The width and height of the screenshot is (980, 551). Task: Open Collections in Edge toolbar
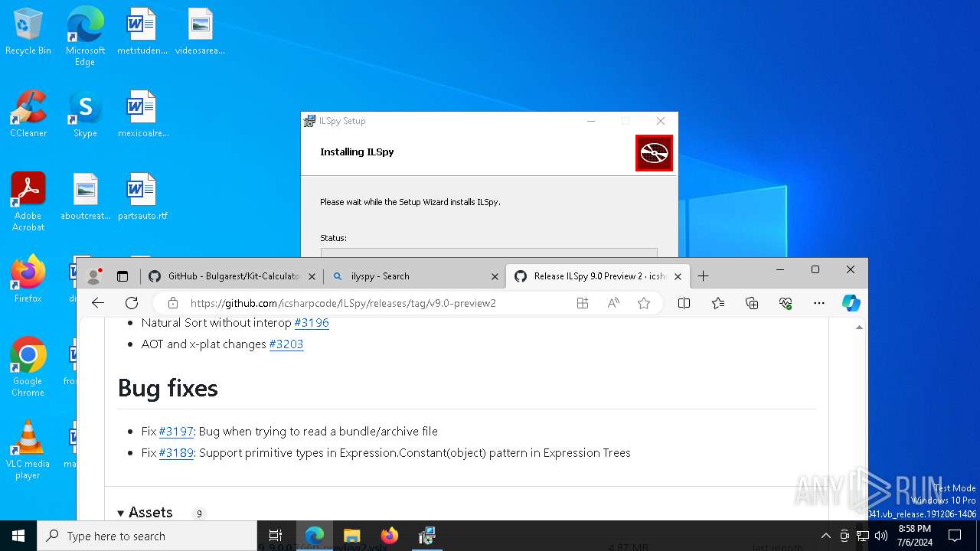tap(752, 303)
